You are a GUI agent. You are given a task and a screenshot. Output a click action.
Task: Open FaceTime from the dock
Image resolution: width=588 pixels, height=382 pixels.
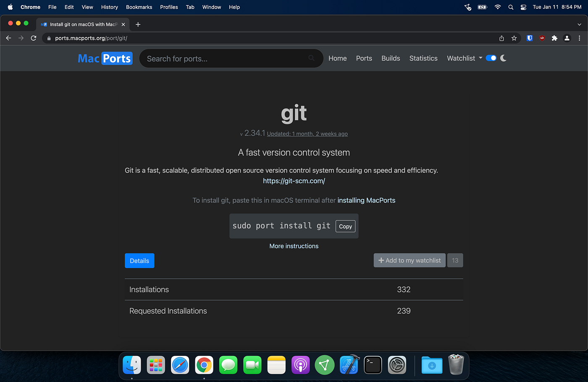point(252,365)
